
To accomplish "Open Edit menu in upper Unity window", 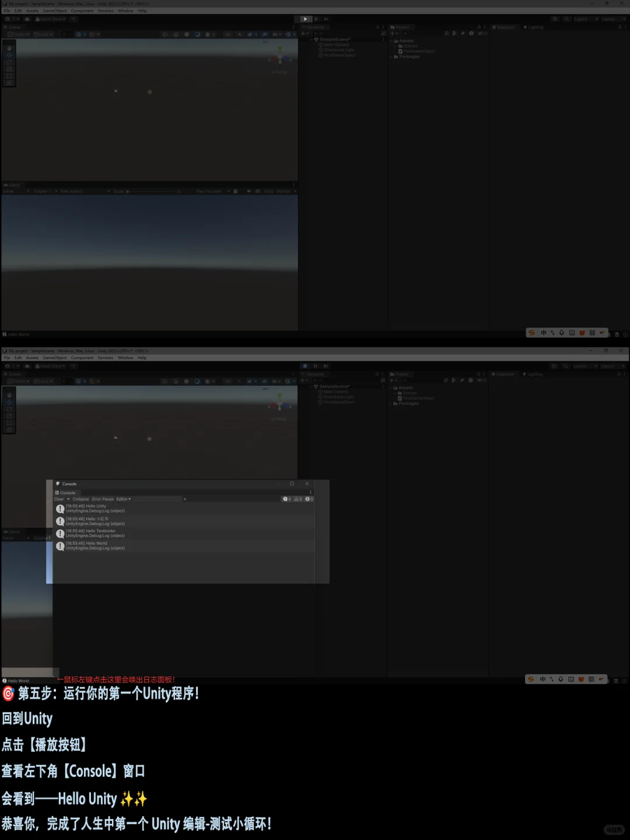I will click(18, 10).
